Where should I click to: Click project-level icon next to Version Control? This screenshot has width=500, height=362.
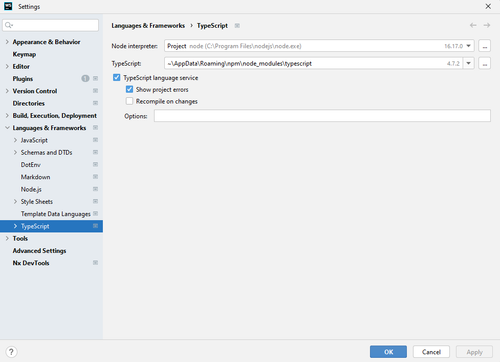click(95, 91)
